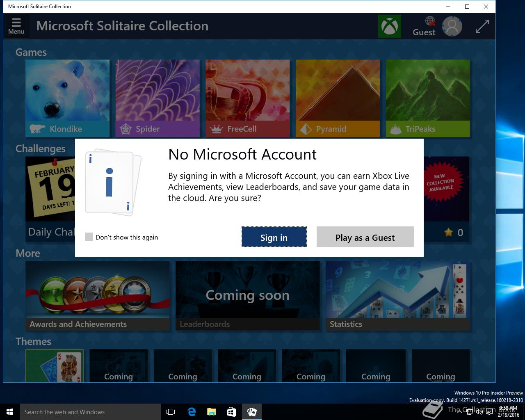Screen dimensions: 525x420
Task: Open the Windows Store taskbar icon
Action: [231, 412]
